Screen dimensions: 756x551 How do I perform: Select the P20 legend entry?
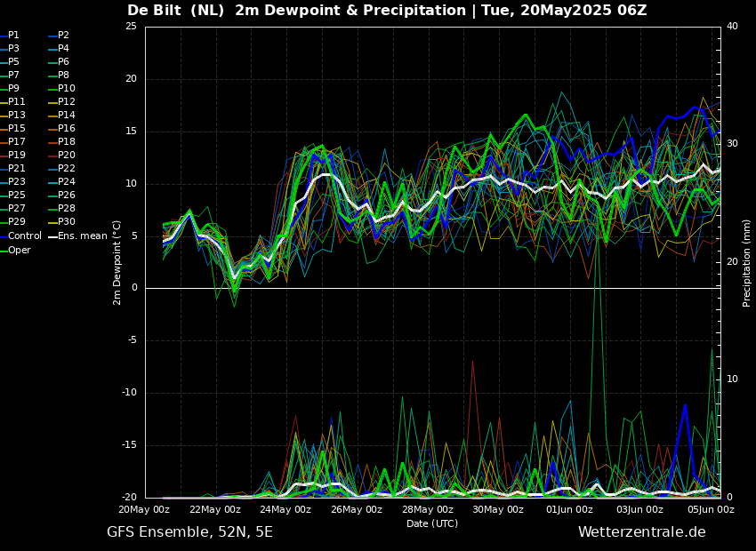pos(62,156)
